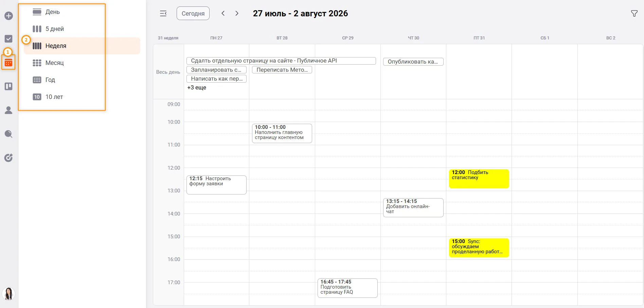Click the user avatar thumbnail

pyautogui.click(x=8, y=294)
